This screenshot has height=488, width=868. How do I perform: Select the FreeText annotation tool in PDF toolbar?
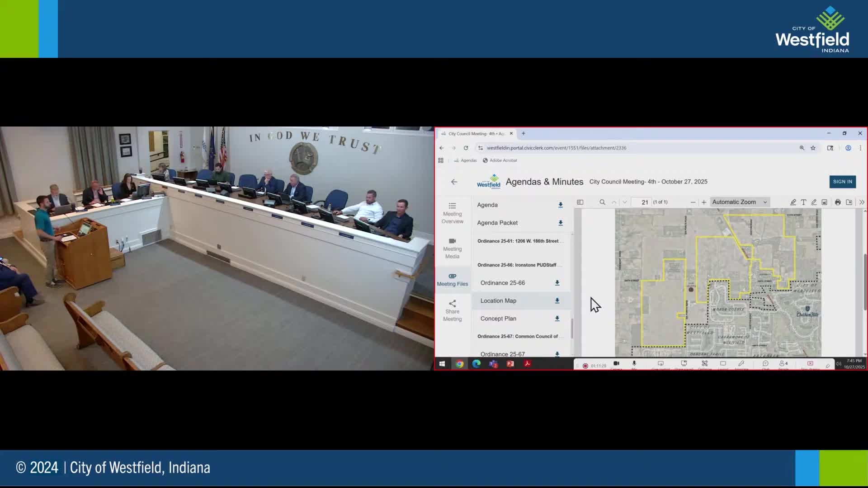click(803, 202)
